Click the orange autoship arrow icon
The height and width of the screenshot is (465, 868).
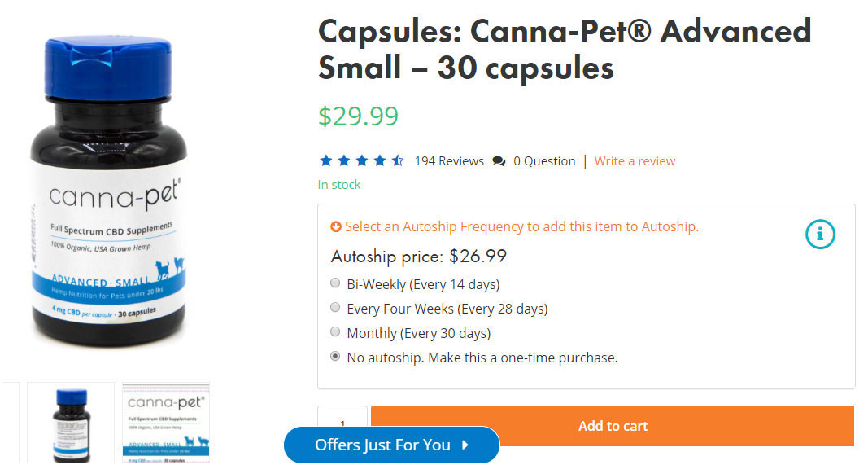pyautogui.click(x=336, y=227)
